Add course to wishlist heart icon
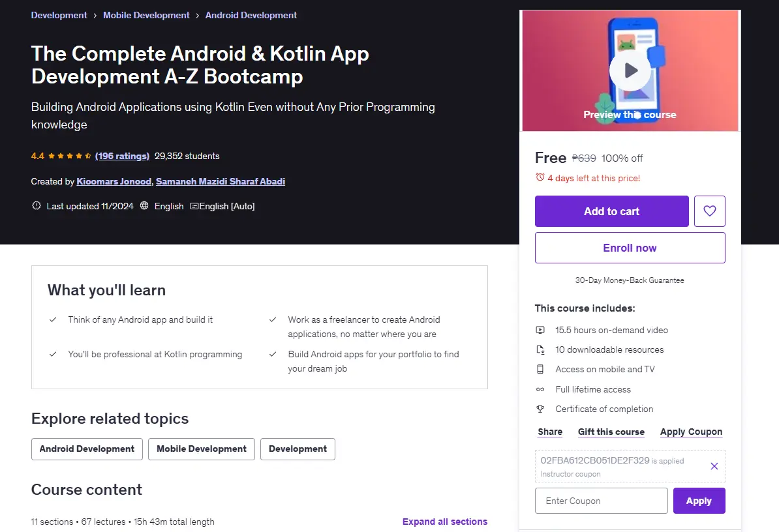Screen dimensions: 779x532 [x=709, y=211]
